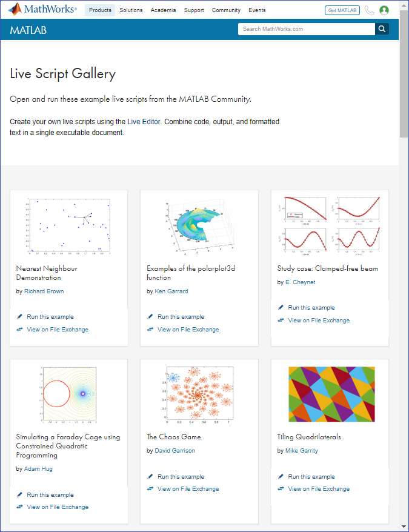Open The Chaos Game plot thumbnail

click(199, 394)
